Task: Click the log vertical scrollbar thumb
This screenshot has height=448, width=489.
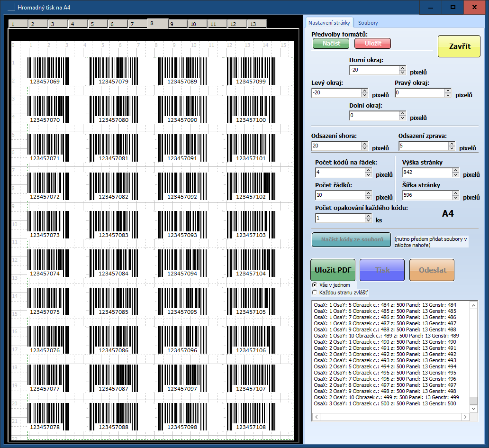Action: (x=473, y=401)
